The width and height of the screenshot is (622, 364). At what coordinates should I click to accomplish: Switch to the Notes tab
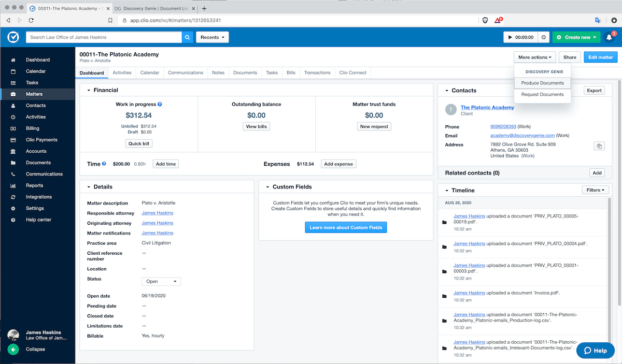click(x=218, y=73)
